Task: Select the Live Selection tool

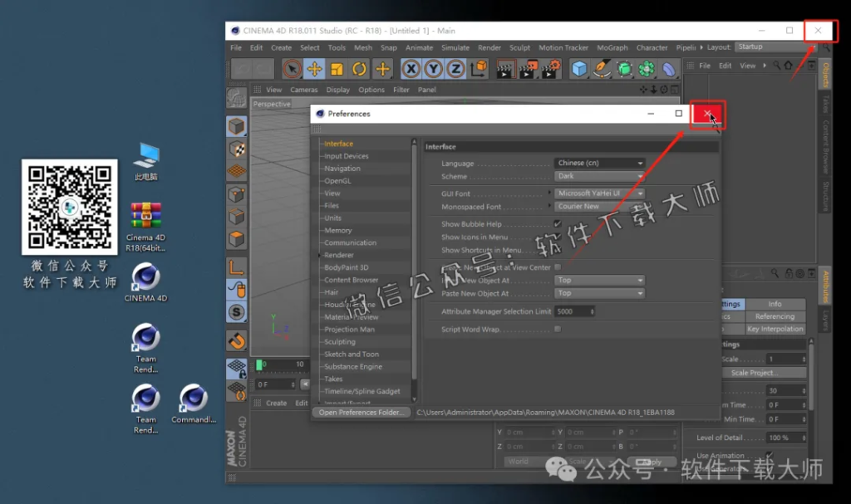Action: [291, 69]
